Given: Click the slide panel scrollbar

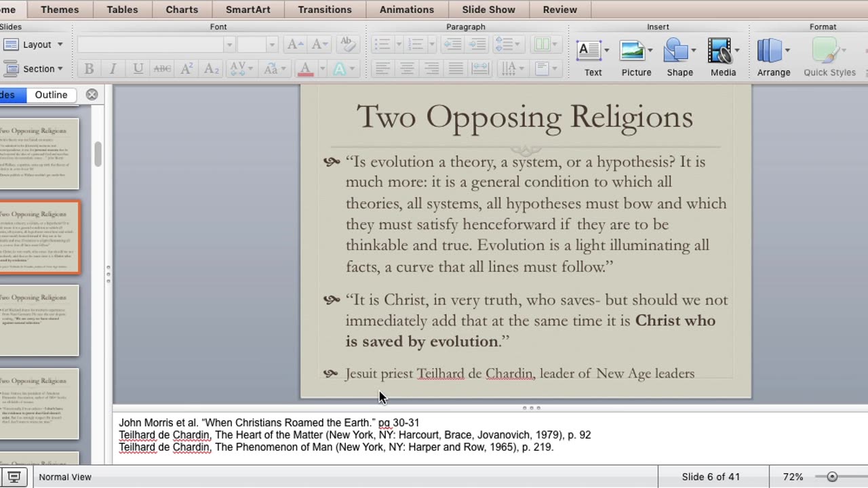Looking at the screenshot, I should click(98, 154).
